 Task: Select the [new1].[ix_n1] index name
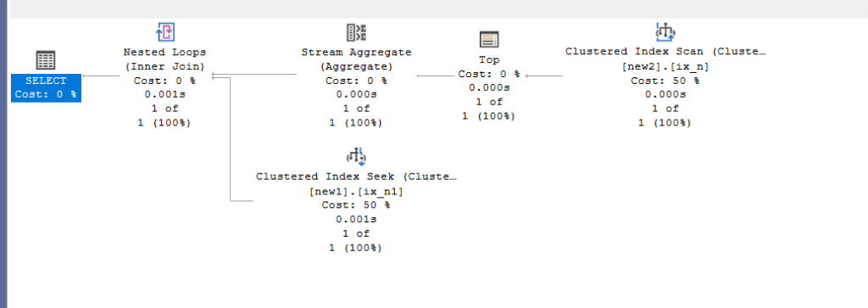click(x=357, y=191)
